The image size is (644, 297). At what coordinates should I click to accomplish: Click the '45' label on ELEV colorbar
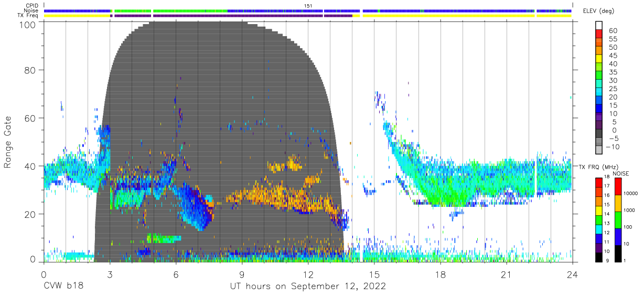pos(613,56)
